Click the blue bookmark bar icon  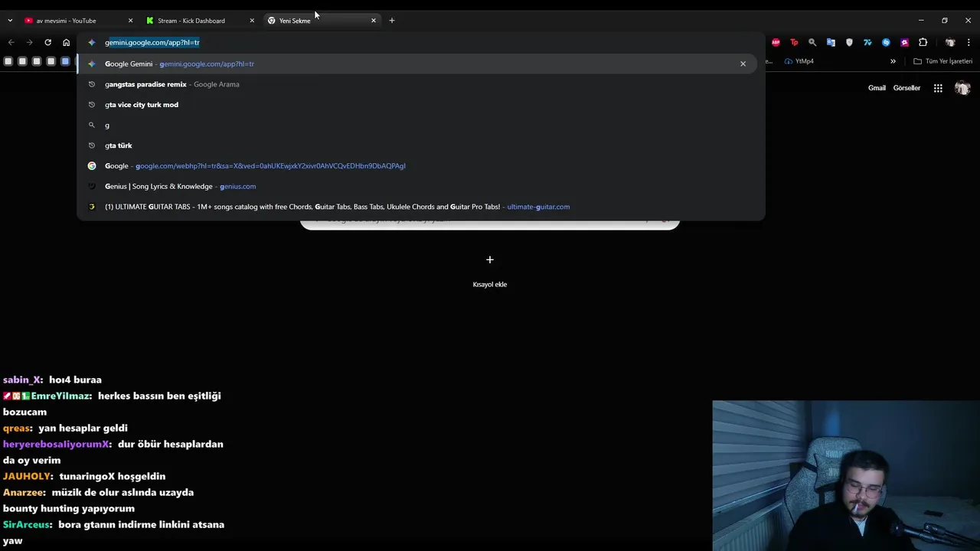point(65,61)
